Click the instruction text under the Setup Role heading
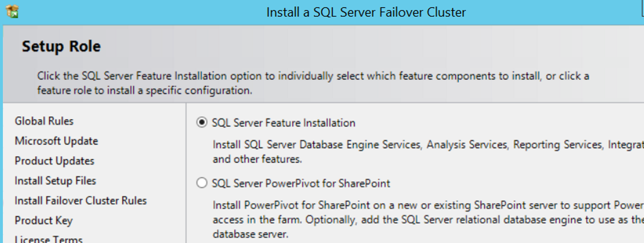644x243 pixels. tap(313, 83)
